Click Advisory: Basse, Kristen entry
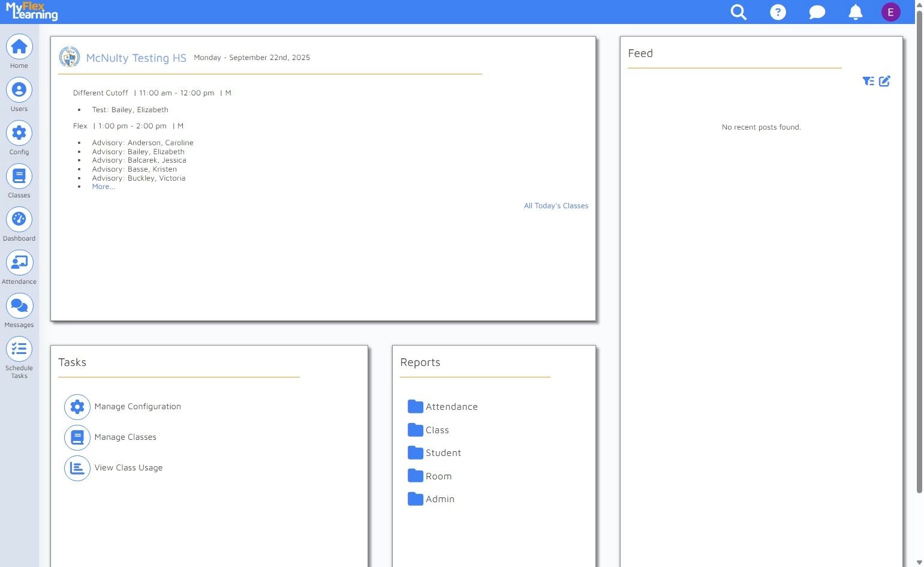Image resolution: width=924 pixels, height=567 pixels. click(x=134, y=169)
